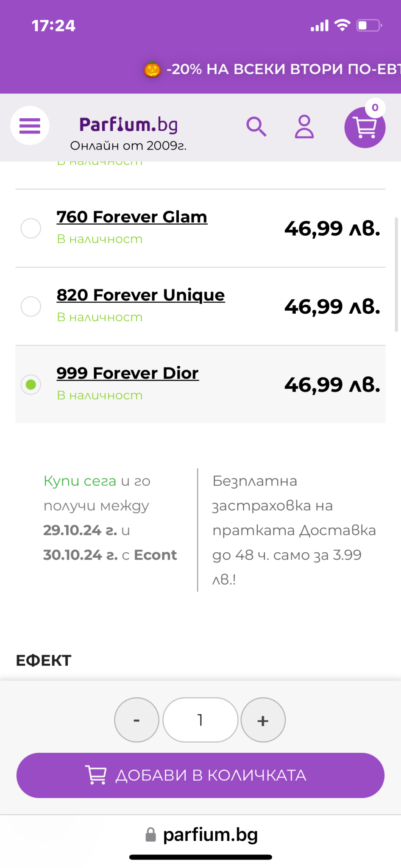Tap the parfium.bg address bar
This screenshot has width=401, height=868.
tap(210, 835)
